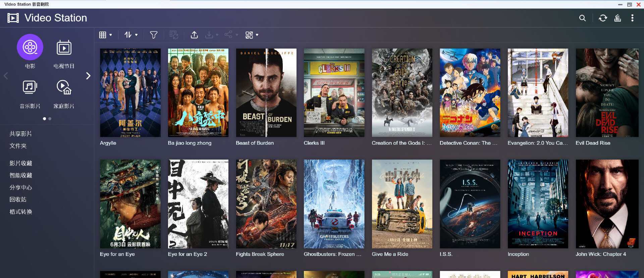644x278 pixels.
Task: Click the Video Station header title
Action: pyautogui.click(x=56, y=18)
